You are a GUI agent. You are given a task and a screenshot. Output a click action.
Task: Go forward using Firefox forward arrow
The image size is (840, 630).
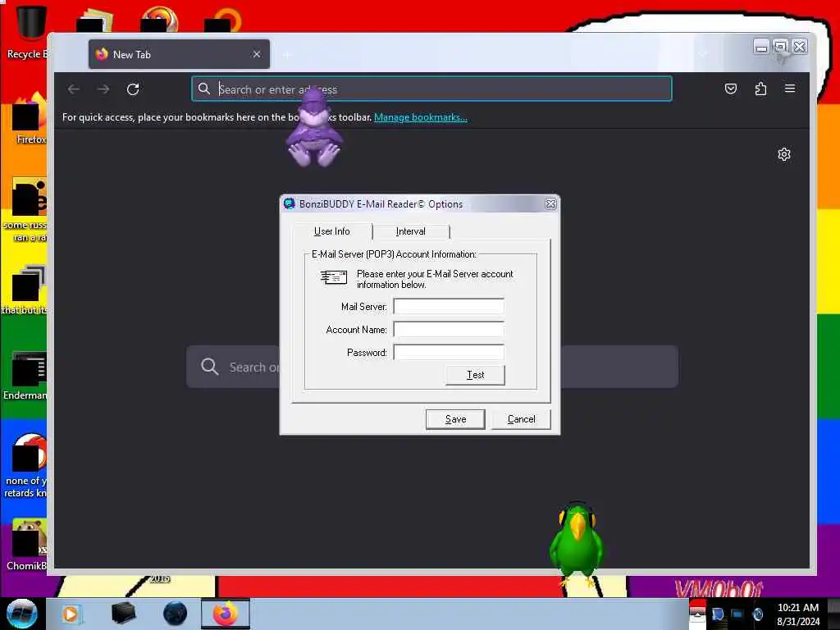103,89
